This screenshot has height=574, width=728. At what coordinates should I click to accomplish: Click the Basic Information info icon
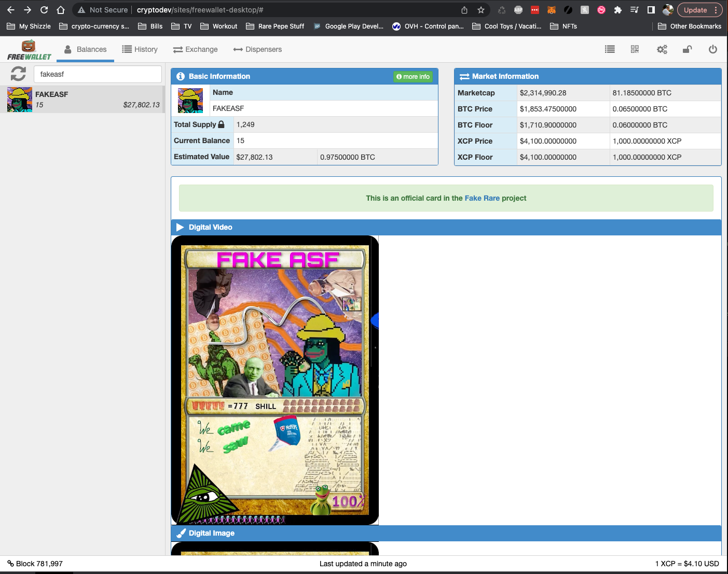coord(181,76)
